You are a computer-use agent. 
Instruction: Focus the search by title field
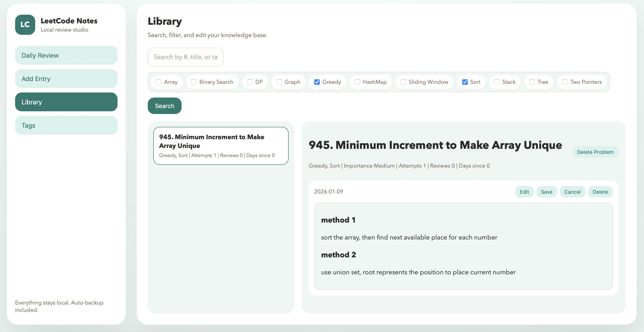tap(185, 57)
